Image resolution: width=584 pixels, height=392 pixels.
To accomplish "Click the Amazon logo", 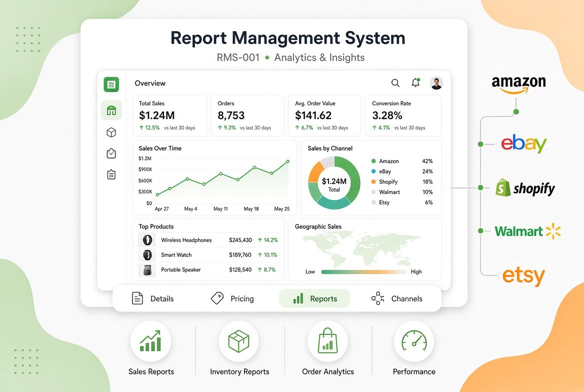I will point(519,85).
